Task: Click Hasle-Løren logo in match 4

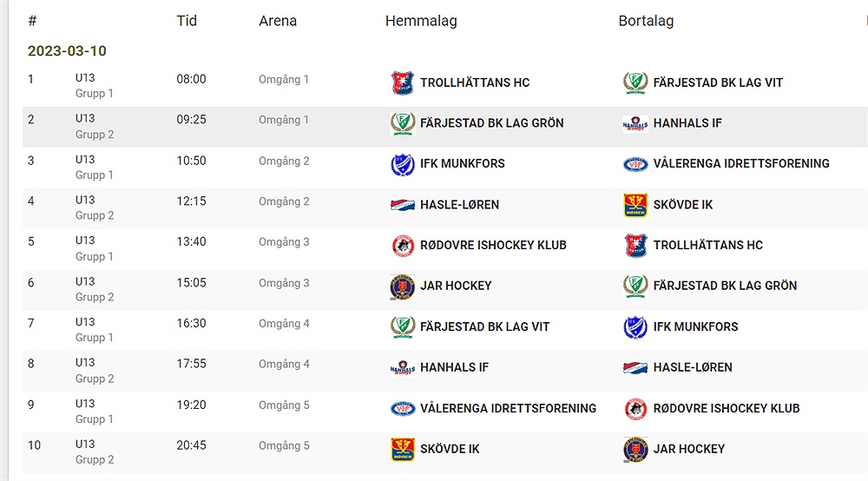Action: pyautogui.click(x=403, y=205)
